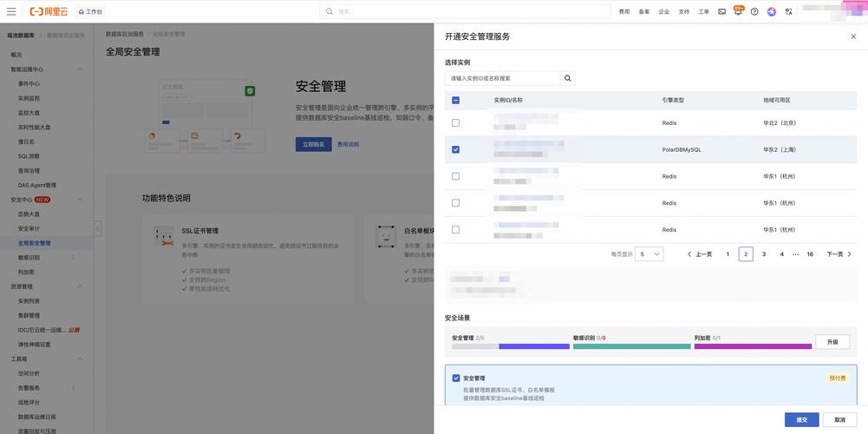Screen dimensions: 868x434
Task: Open DAS Agent管理 in the sidebar
Action: coord(37,185)
